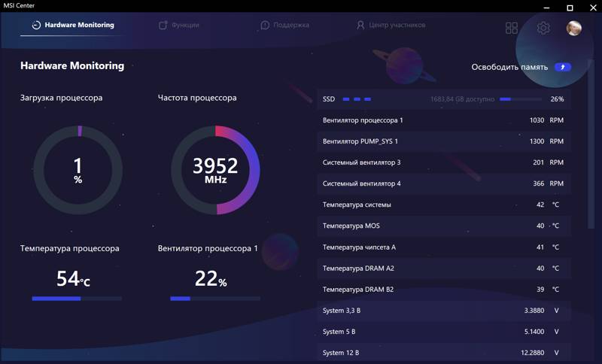
Task: Open settings via the gear icon
Action: (x=543, y=28)
